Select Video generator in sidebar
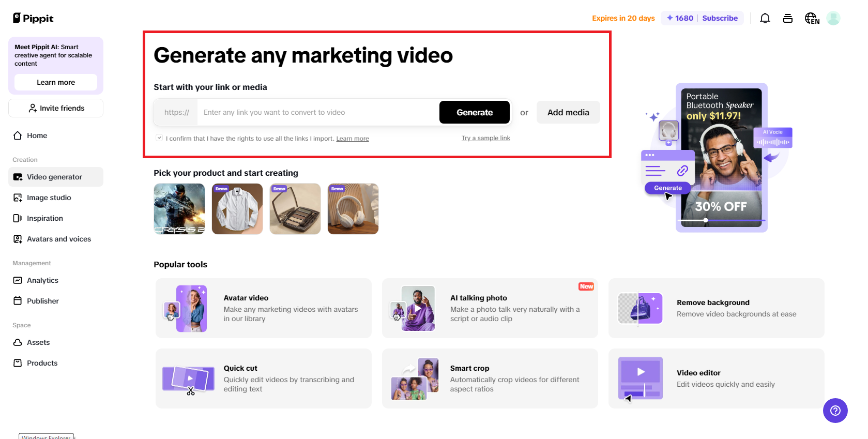Screen dimensions: 868x439 pyautogui.click(x=56, y=177)
